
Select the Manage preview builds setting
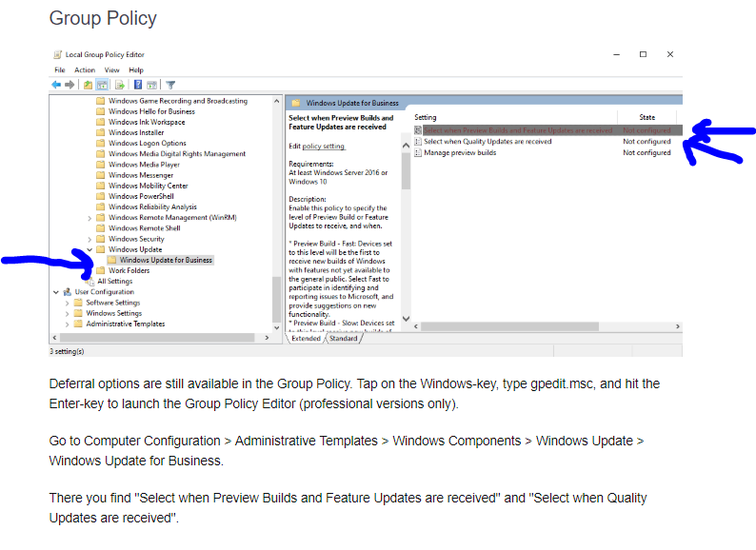459,152
